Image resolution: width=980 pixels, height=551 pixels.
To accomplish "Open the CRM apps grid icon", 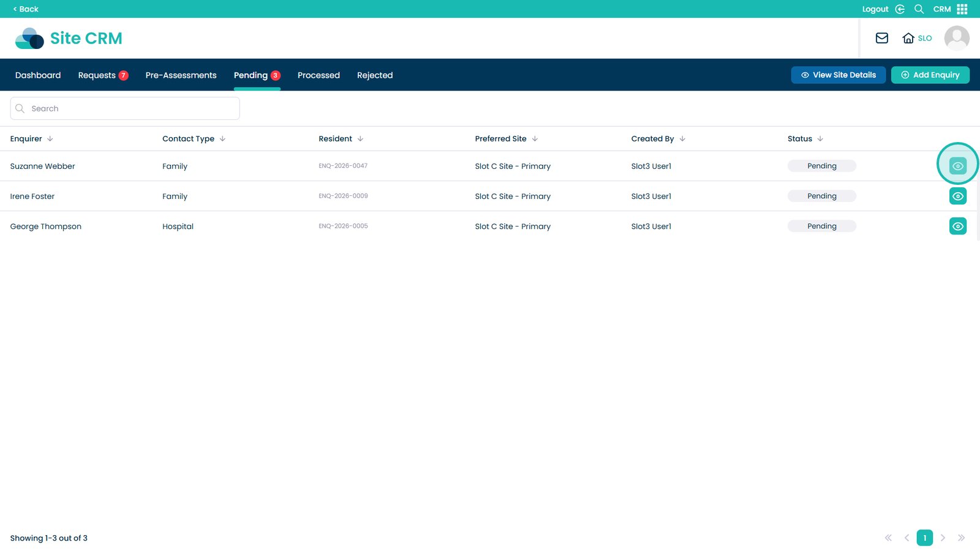I will tap(962, 9).
